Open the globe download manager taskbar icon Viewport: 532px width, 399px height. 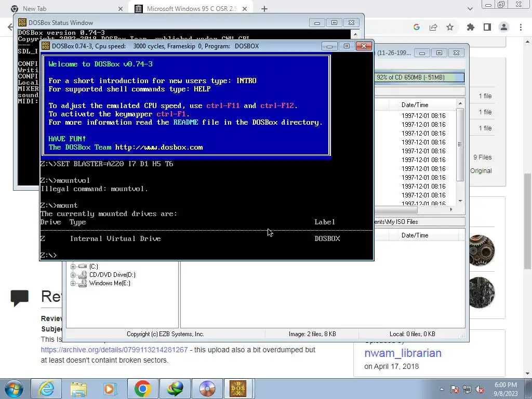coord(175,389)
